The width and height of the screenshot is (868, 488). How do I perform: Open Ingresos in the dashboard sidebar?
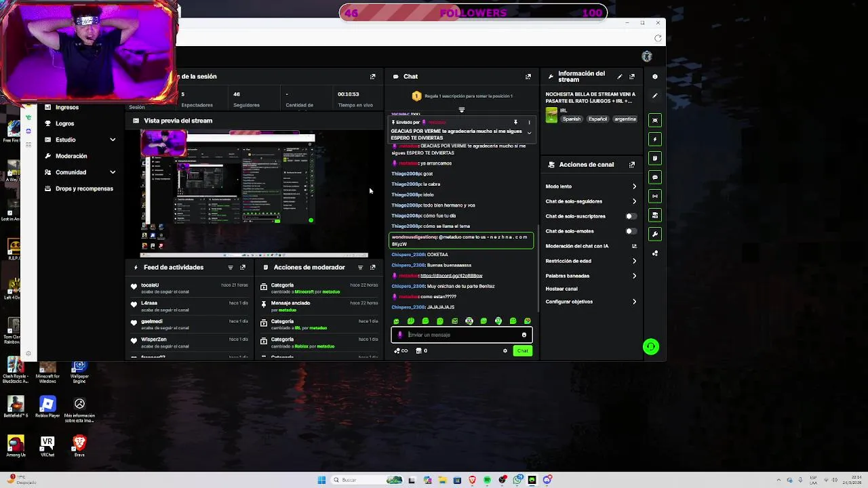tap(66, 107)
